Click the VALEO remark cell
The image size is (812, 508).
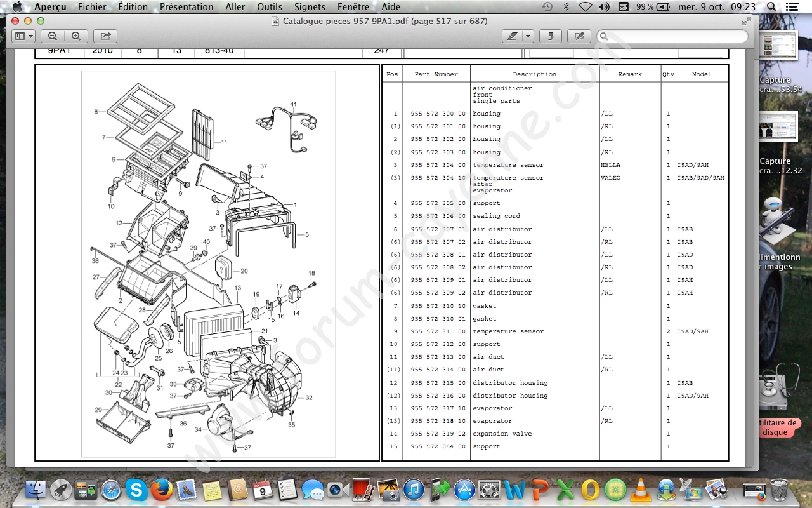click(611, 178)
